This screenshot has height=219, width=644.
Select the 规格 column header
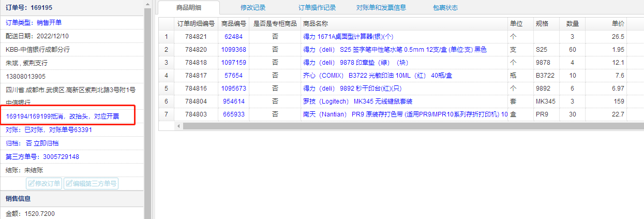click(546, 24)
